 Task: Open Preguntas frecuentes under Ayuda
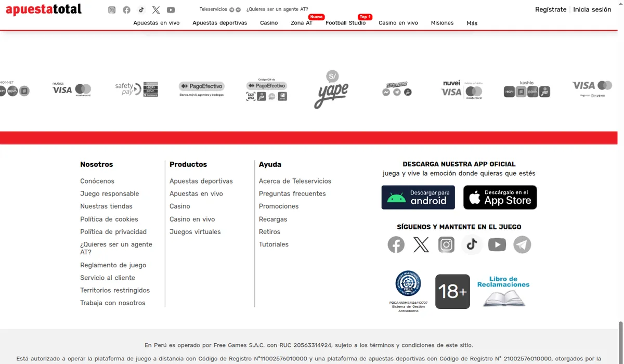click(x=292, y=193)
